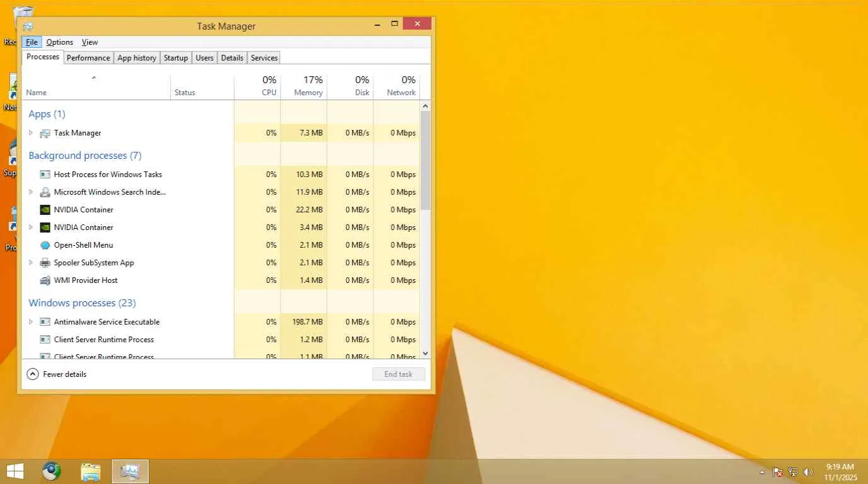Click the process list scrollbar up arrow
The image size is (868, 484).
425,107
